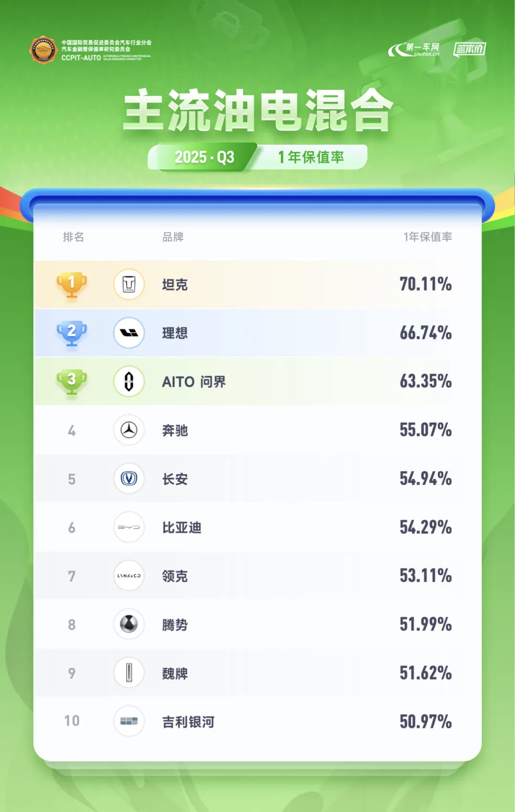Select the 1年保值率 tab label
The width and height of the screenshot is (515, 812).
311,157
